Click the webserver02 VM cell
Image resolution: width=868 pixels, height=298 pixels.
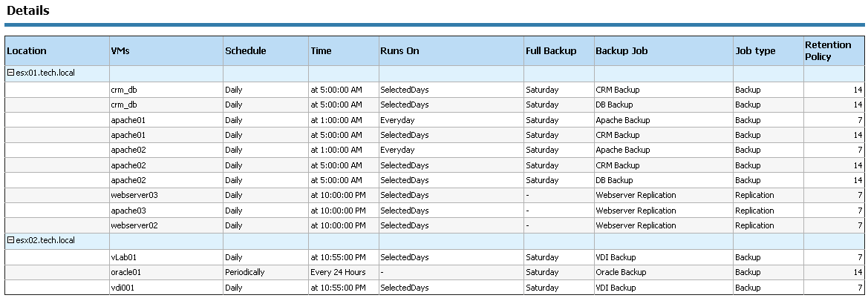pos(134,225)
